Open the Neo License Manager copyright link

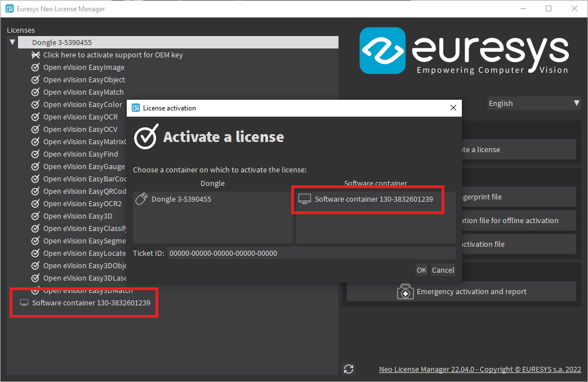(x=479, y=369)
